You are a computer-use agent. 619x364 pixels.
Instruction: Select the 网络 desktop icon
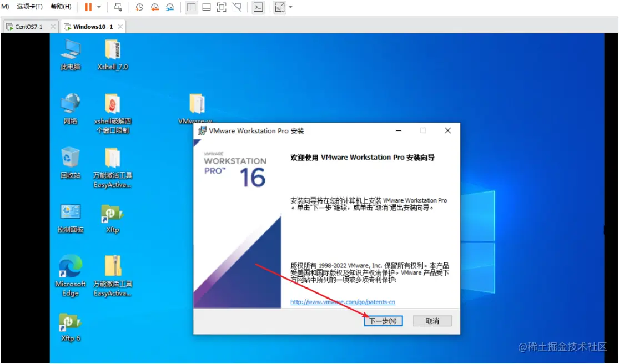point(71,109)
